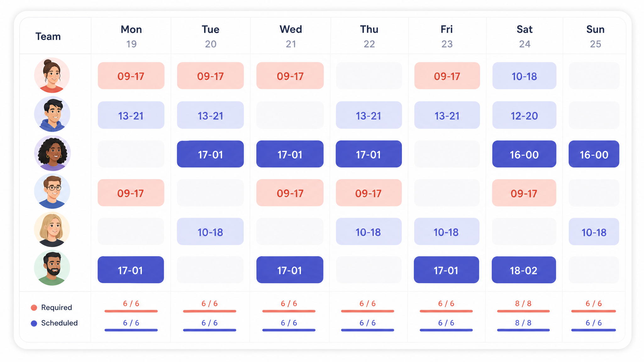Image resolution: width=644 pixels, height=362 pixels.
Task: Select the avatar in blue hoodie
Action: pyautogui.click(x=52, y=114)
